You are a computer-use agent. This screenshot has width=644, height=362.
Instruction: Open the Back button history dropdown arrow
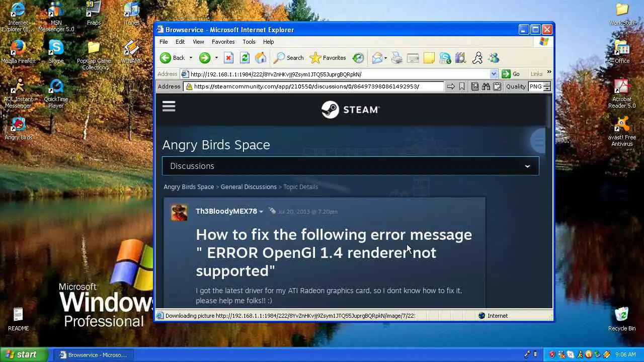point(191,58)
